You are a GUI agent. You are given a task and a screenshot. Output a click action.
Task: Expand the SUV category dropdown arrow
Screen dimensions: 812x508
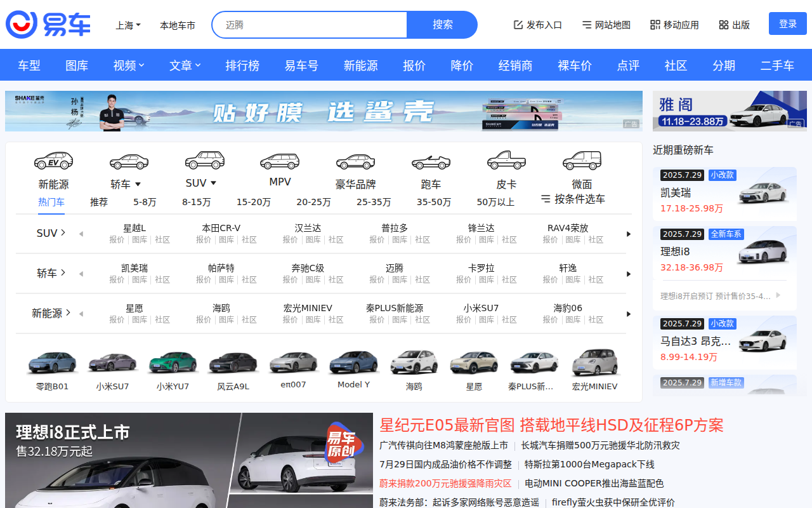tap(213, 183)
